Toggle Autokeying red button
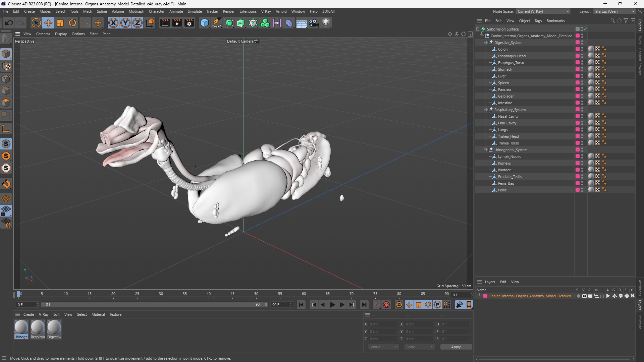The height and width of the screenshot is (362, 644). (386, 305)
